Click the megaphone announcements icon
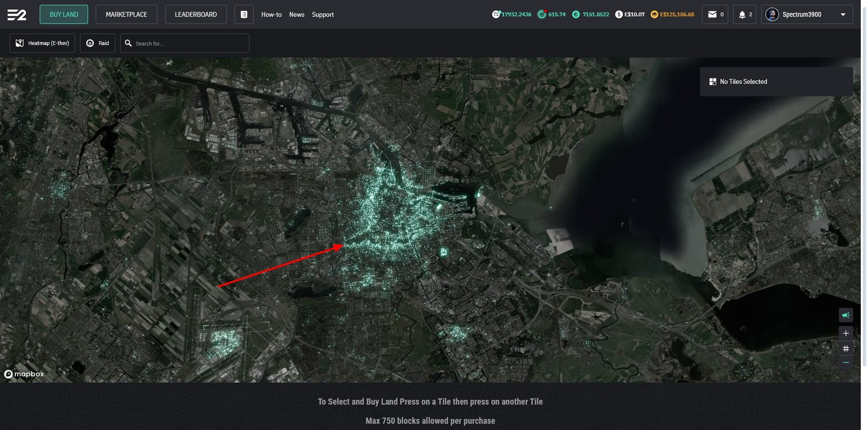The height and width of the screenshot is (430, 868). point(845,315)
